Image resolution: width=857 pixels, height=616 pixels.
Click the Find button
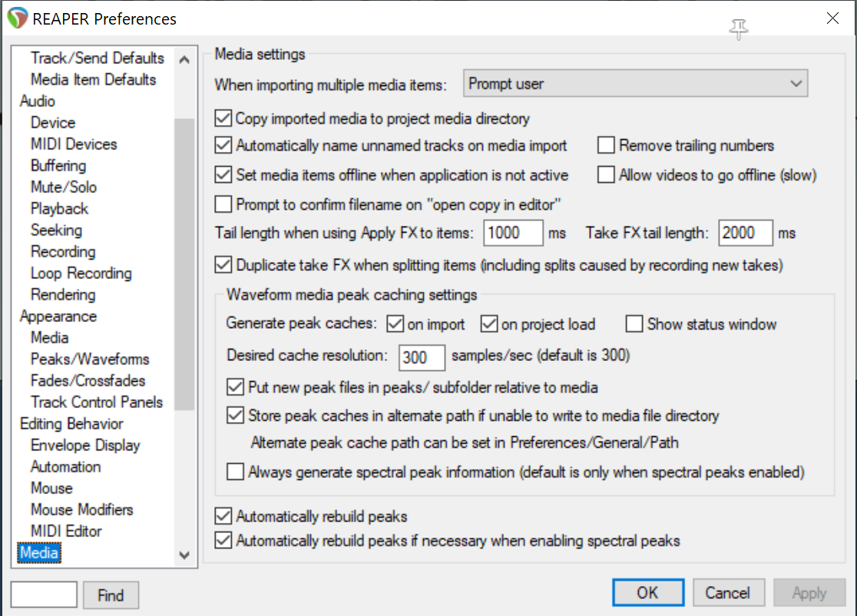pyautogui.click(x=111, y=595)
